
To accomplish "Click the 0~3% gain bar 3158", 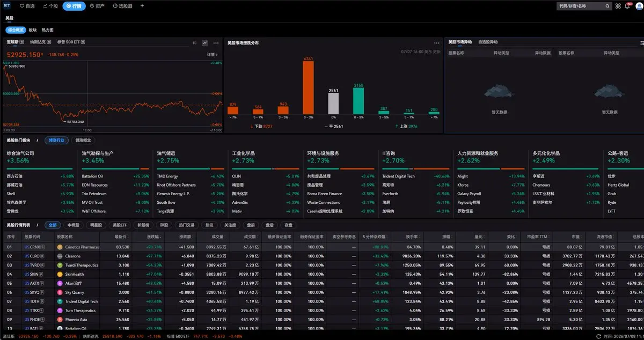I will click(358, 101).
